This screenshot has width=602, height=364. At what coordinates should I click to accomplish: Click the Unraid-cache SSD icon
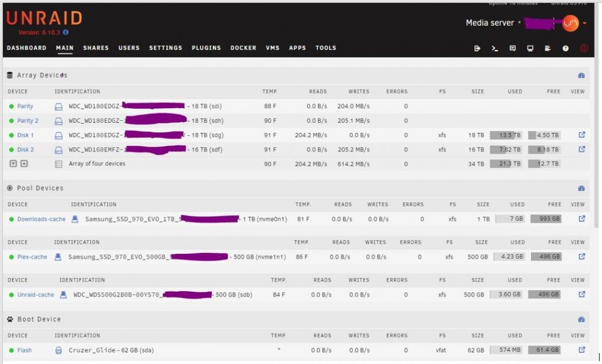pyautogui.click(x=63, y=295)
